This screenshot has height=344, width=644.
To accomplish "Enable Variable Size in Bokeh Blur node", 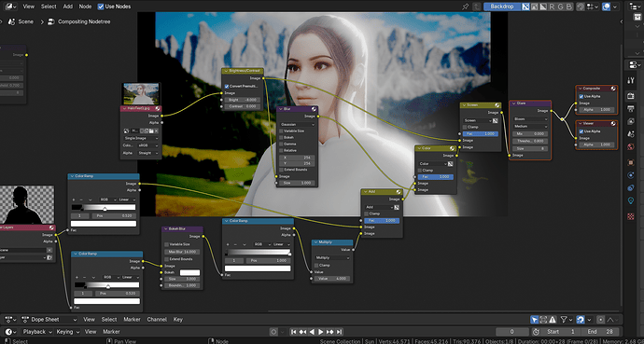I will 167,244.
